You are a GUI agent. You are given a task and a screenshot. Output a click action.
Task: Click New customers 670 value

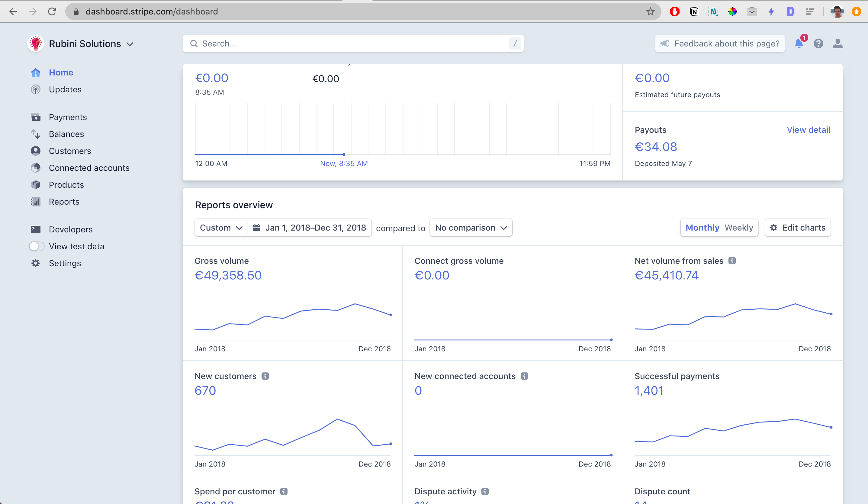coord(205,391)
